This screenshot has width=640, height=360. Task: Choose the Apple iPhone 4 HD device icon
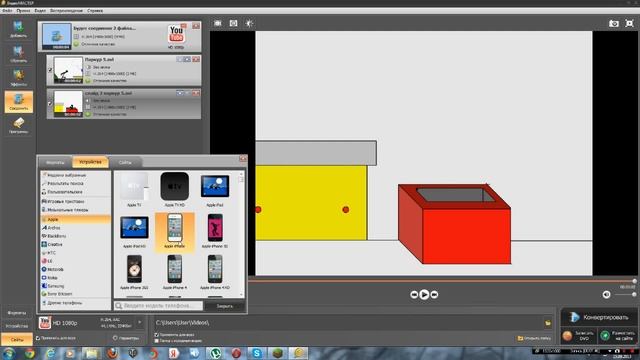tap(215, 269)
